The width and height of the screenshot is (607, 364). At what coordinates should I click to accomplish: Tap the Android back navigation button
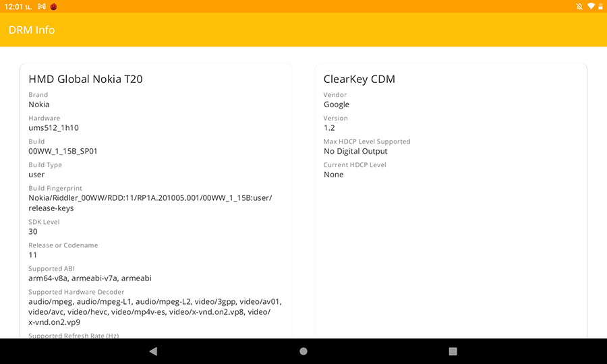coord(153,351)
